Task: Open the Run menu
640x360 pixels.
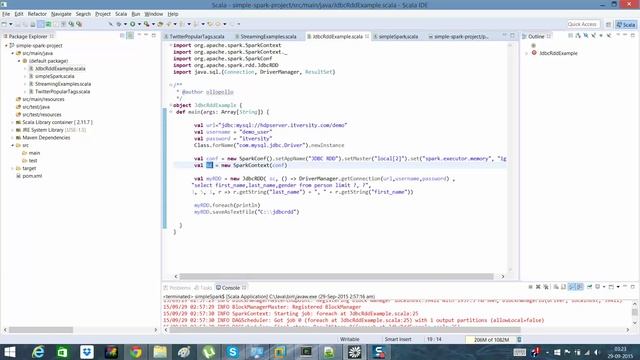Action: [136, 14]
